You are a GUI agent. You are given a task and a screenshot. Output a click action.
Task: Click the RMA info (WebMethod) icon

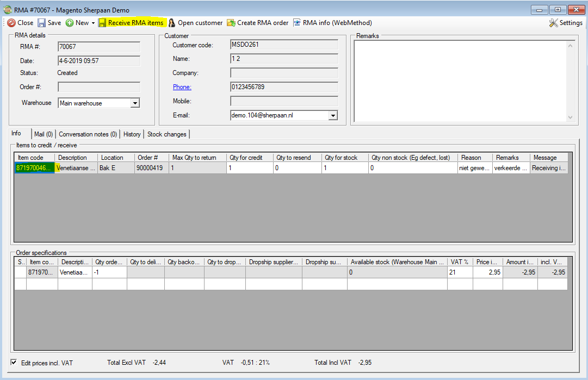[297, 23]
